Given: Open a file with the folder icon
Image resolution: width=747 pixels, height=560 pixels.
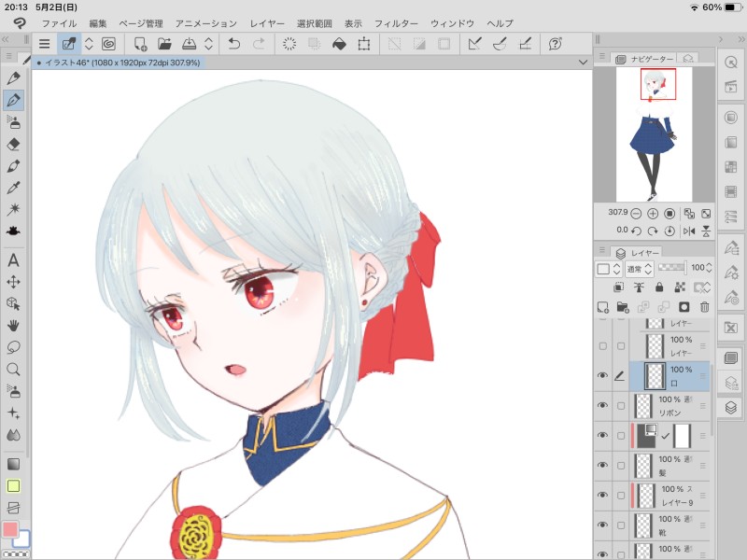Looking at the screenshot, I should pyautogui.click(x=164, y=44).
